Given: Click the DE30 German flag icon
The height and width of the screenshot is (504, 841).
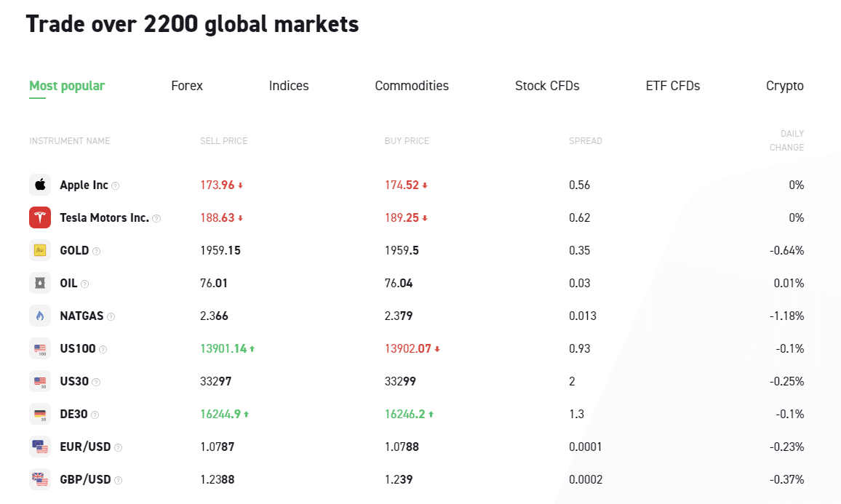Looking at the screenshot, I should (x=40, y=414).
